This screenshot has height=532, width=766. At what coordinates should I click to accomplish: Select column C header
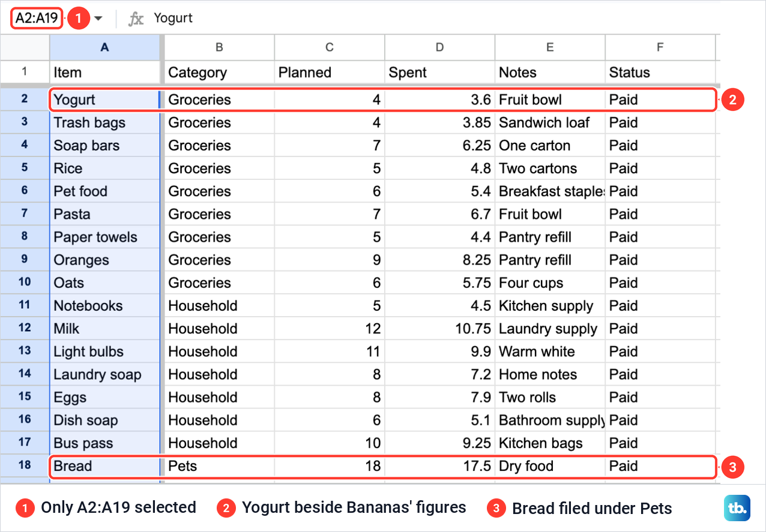click(x=330, y=47)
